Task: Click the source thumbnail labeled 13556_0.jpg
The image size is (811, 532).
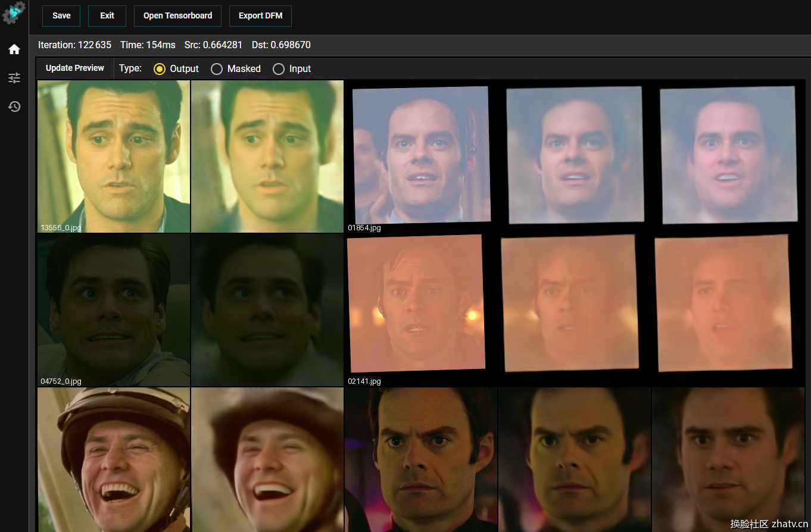Action: click(114, 156)
